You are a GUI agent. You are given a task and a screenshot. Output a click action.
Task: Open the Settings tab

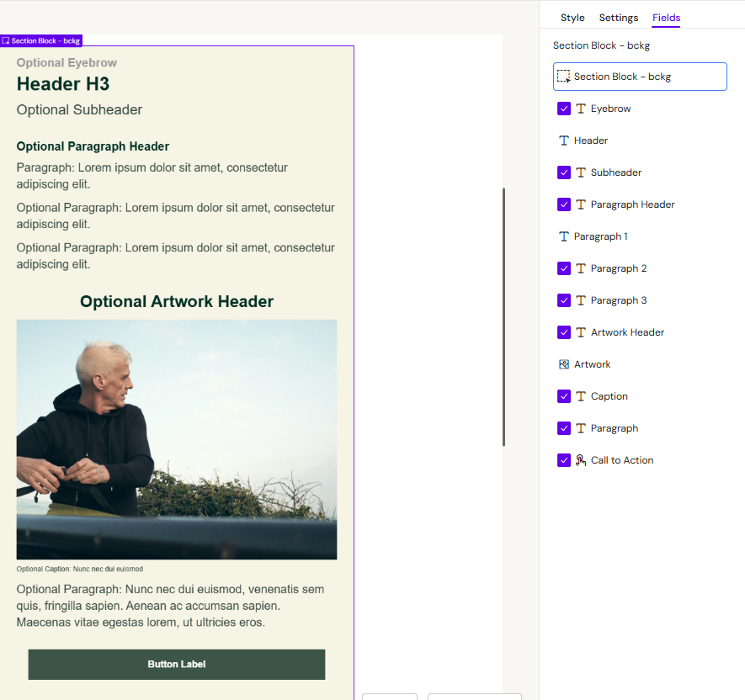(x=619, y=18)
